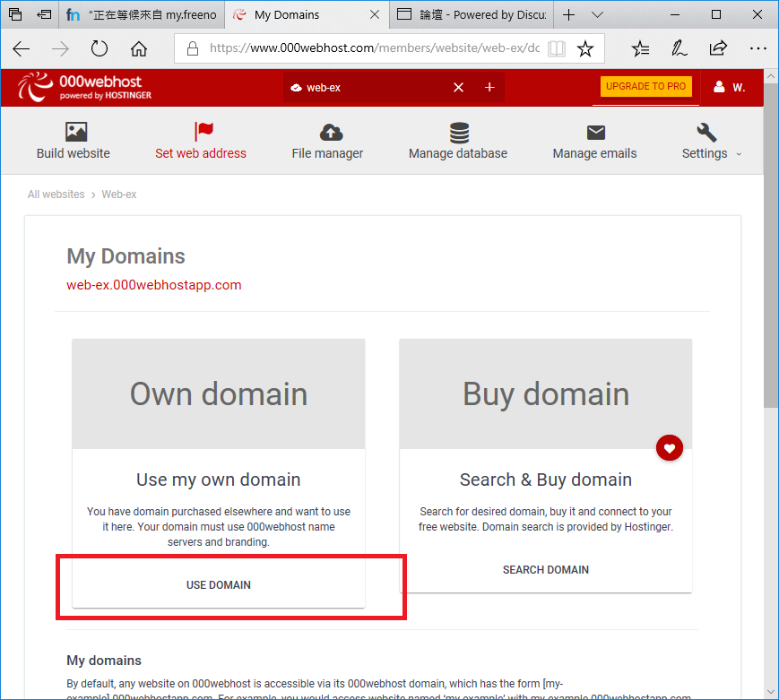Image resolution: width=779 pixels, height=700 pixels.
Task: Click the browser Forward arrow
Action: coord(60,48)
